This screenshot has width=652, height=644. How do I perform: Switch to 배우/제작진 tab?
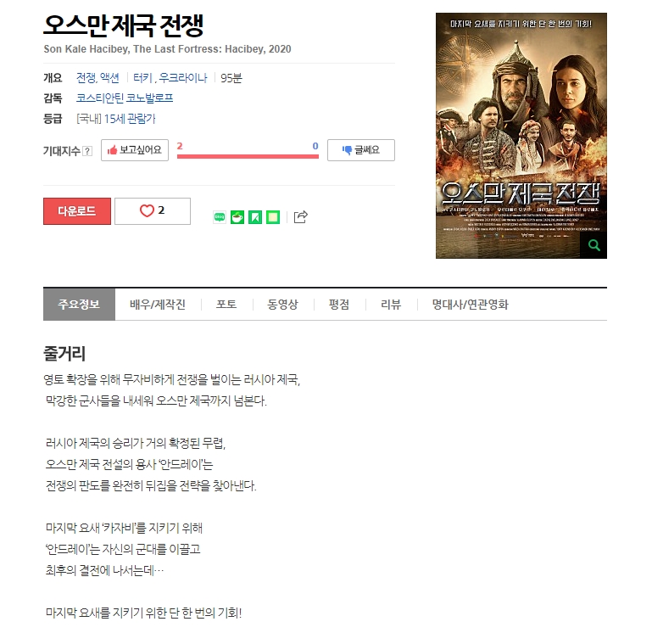click(158, 305)
